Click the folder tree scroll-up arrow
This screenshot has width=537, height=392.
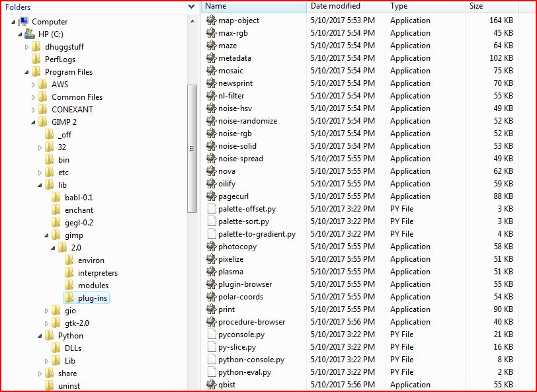[192, 21]
